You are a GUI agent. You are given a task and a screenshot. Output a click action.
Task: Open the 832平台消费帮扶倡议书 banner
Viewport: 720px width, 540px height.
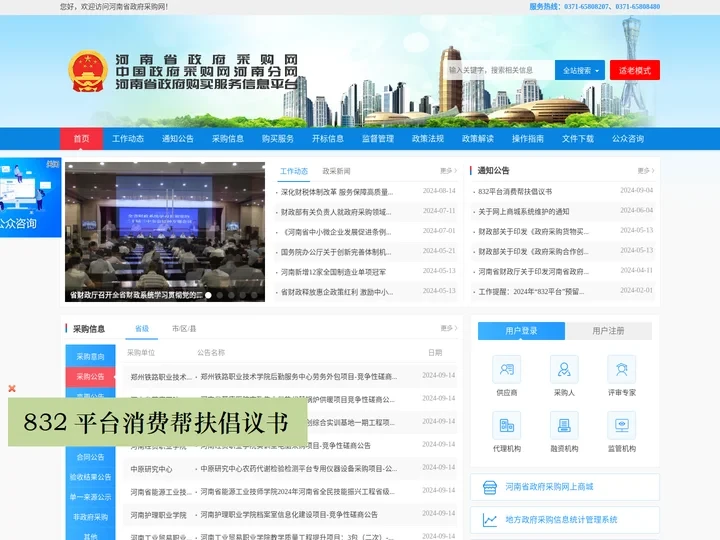coord(158,422)
